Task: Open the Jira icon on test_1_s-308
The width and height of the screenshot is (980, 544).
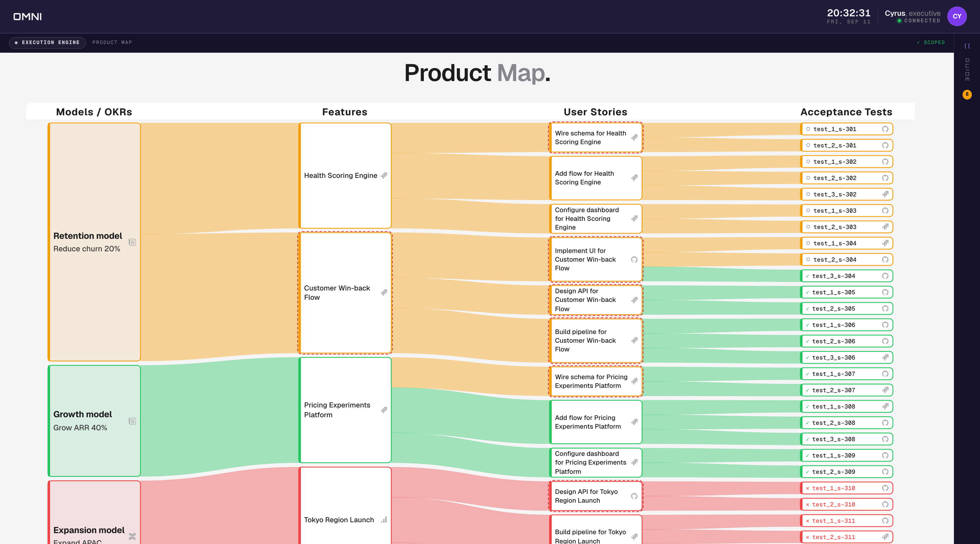Action: point(885,406)
